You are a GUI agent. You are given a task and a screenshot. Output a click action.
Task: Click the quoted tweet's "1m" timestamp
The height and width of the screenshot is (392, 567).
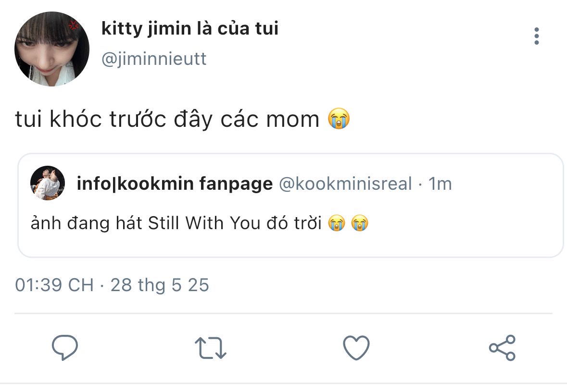440,184
